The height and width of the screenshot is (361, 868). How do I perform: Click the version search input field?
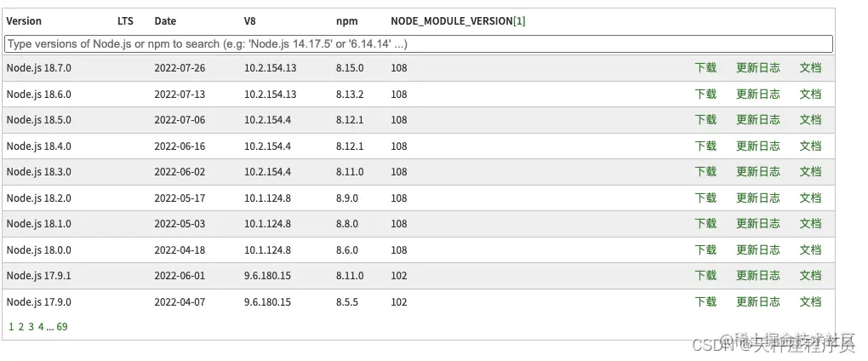point(419,43)
